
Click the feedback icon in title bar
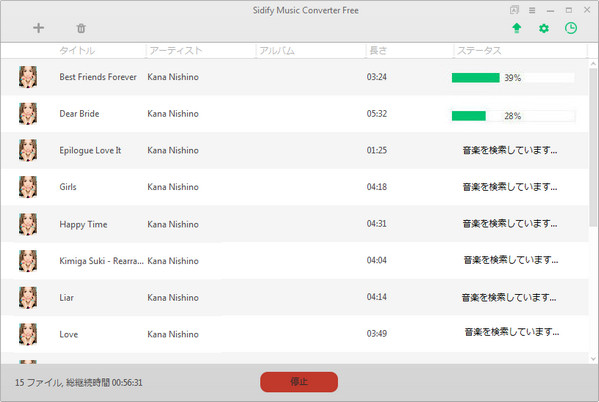(514, 10)
